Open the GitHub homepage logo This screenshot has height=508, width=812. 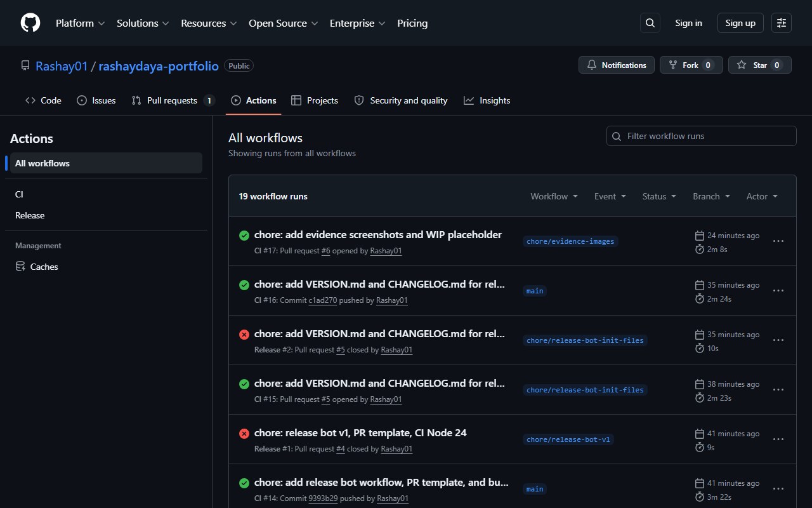coord(30,23)
